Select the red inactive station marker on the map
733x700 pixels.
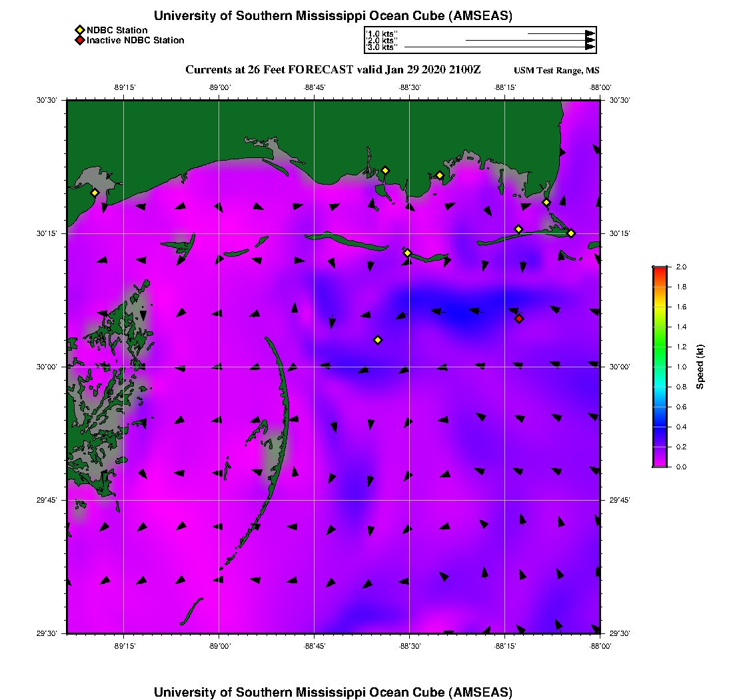519,319
